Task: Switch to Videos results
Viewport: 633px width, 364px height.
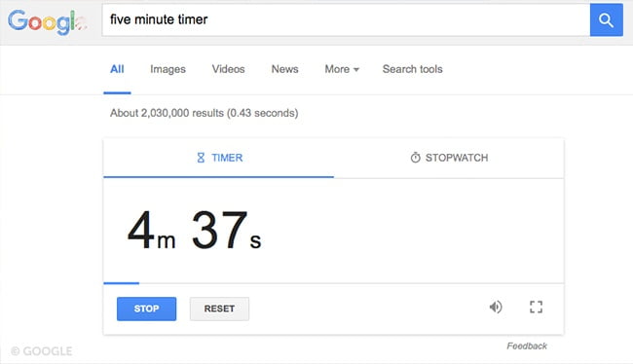Action: point(229,69)
